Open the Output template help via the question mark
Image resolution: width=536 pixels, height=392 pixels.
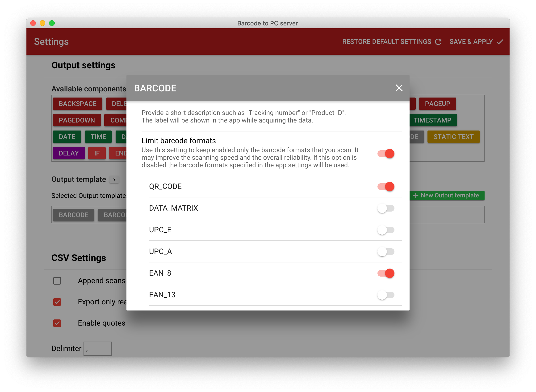tap(114, 180)
